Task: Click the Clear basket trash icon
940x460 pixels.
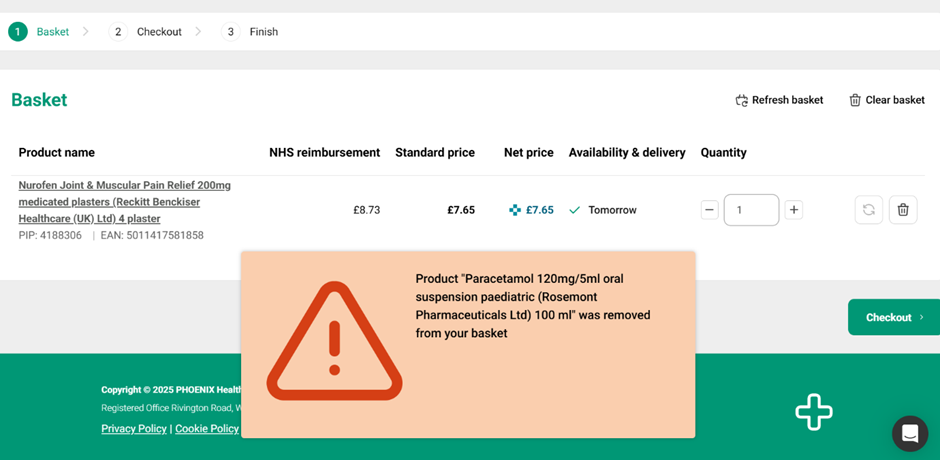Action: [x=855, y=100]
